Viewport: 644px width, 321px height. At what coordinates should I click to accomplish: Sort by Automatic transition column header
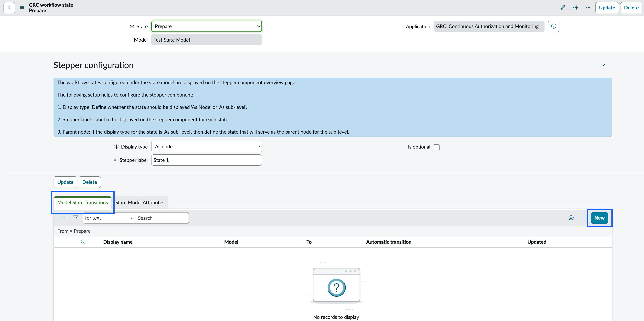pos(389,242)
